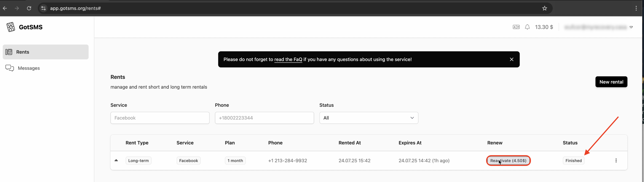Click the Messages chat icon
Viewport: 644px width, 182px height.
point(9,68)
